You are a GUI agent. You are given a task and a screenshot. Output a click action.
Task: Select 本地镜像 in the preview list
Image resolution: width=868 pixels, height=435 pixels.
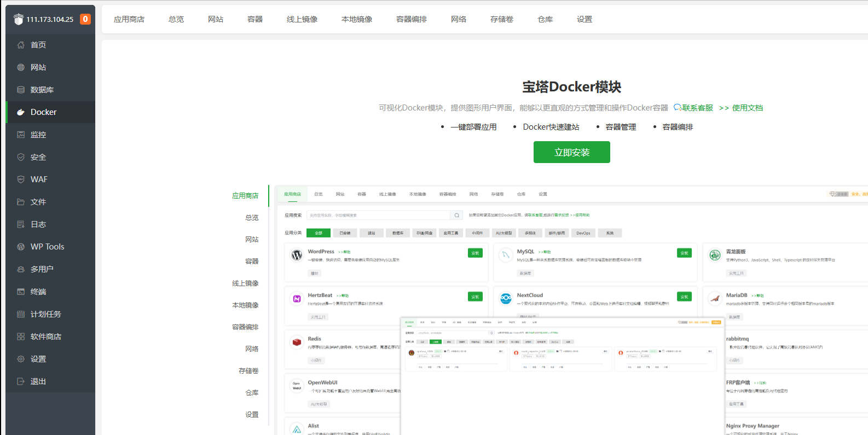[x=245, y=305]
